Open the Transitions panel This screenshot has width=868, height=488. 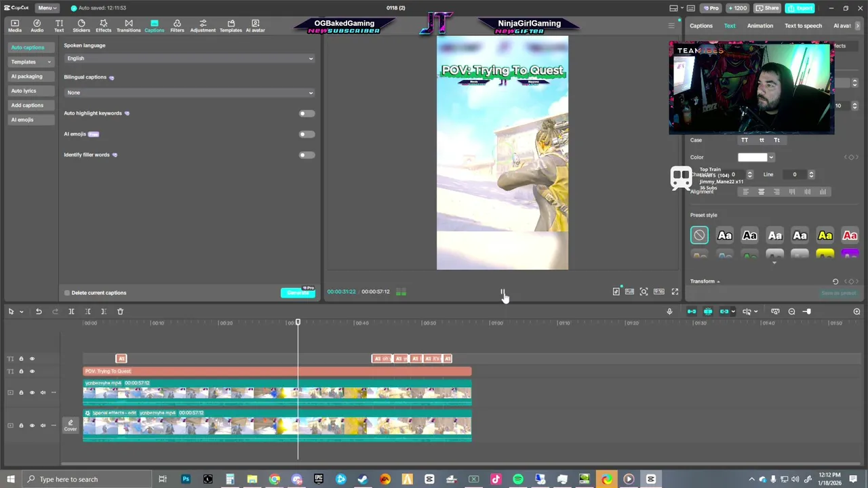click(128, 26)
